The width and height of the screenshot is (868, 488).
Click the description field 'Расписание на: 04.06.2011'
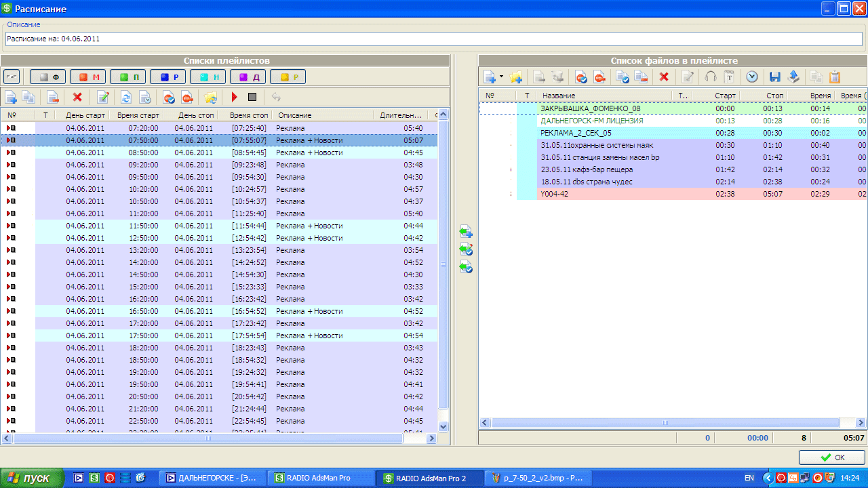(435, 39)
